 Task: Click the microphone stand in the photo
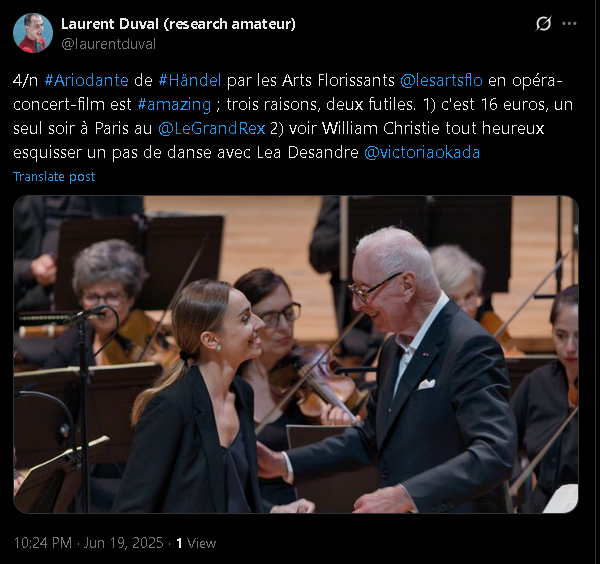point(82,406)
